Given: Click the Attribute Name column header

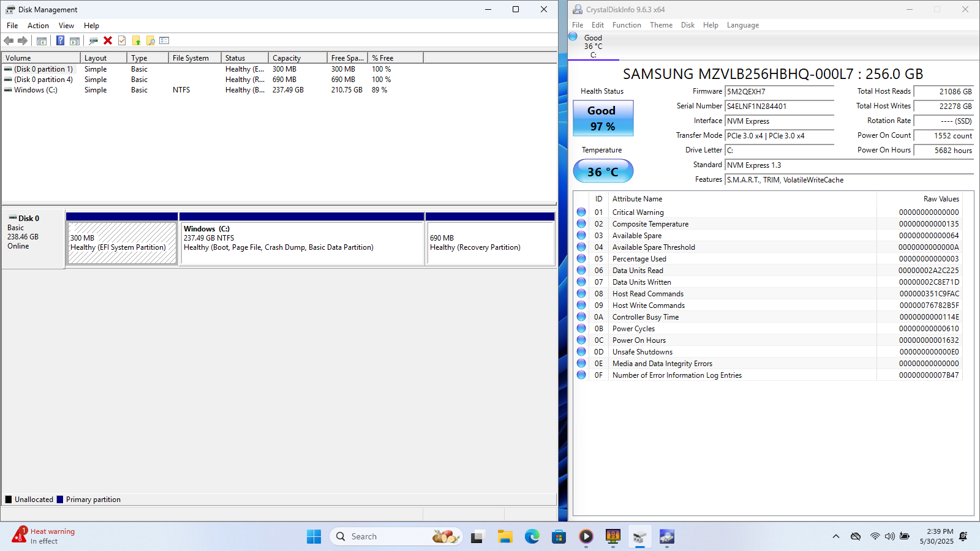Looking at the screenshot, I should 742,199.
